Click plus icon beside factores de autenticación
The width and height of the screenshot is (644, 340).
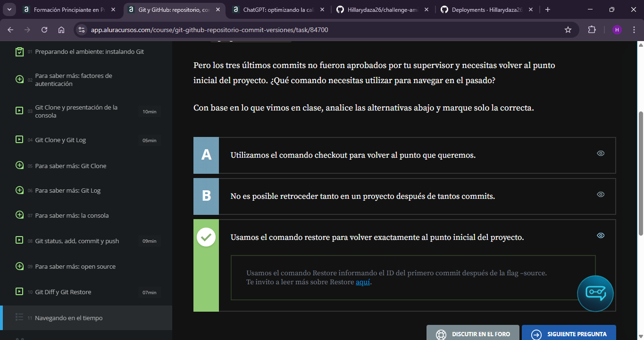click(x=19, y=79)
